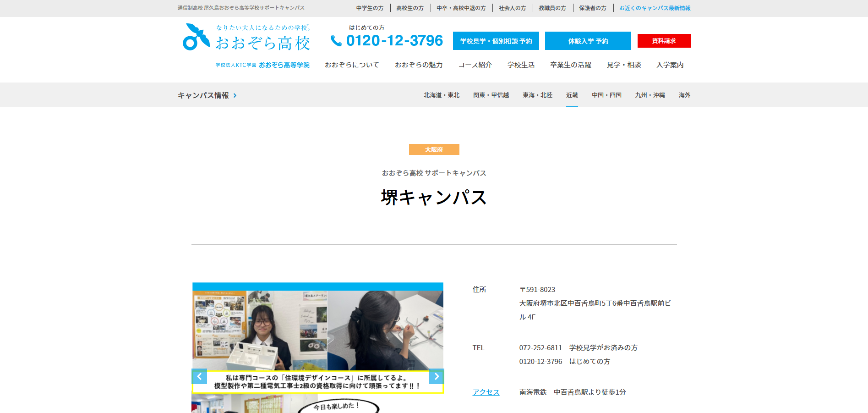Open 社会人の方 top link

coord(512,8)
